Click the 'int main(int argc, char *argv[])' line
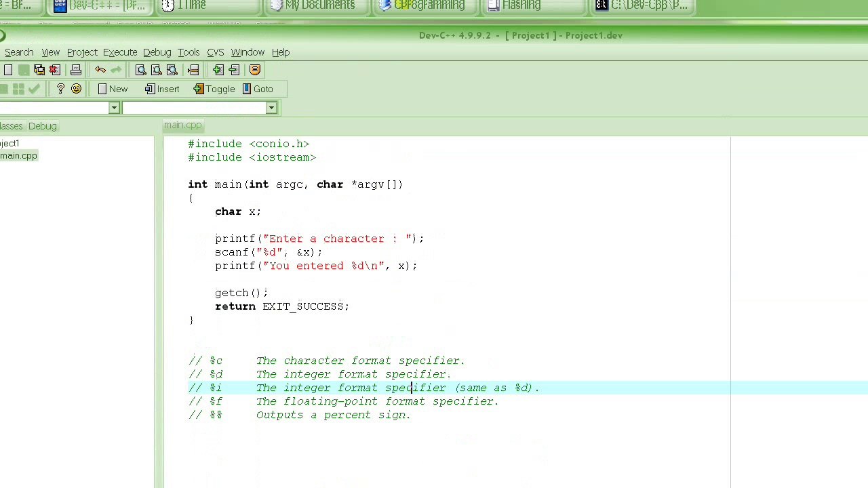868x488 pixels. point(296,184)
